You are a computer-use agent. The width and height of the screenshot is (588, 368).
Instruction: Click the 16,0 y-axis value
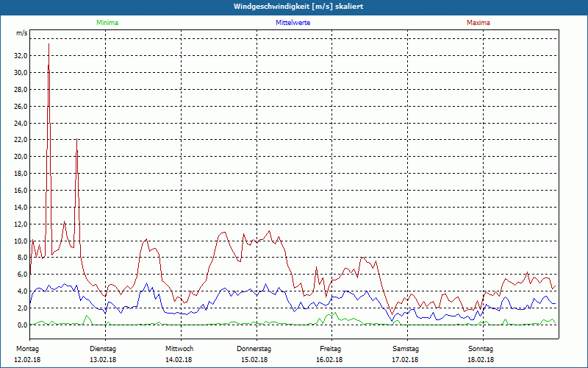(x=21, y=191)
